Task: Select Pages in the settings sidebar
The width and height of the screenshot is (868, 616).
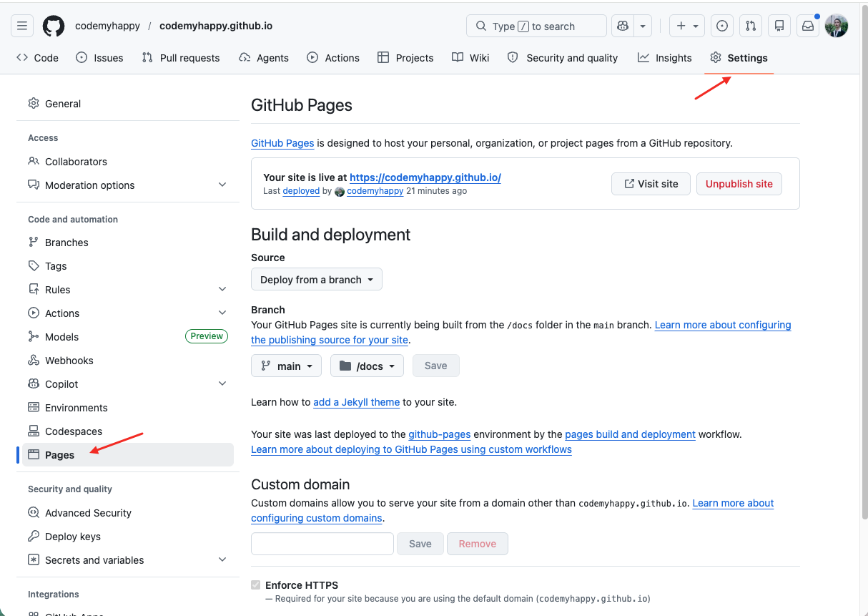Action: point(127,455)
